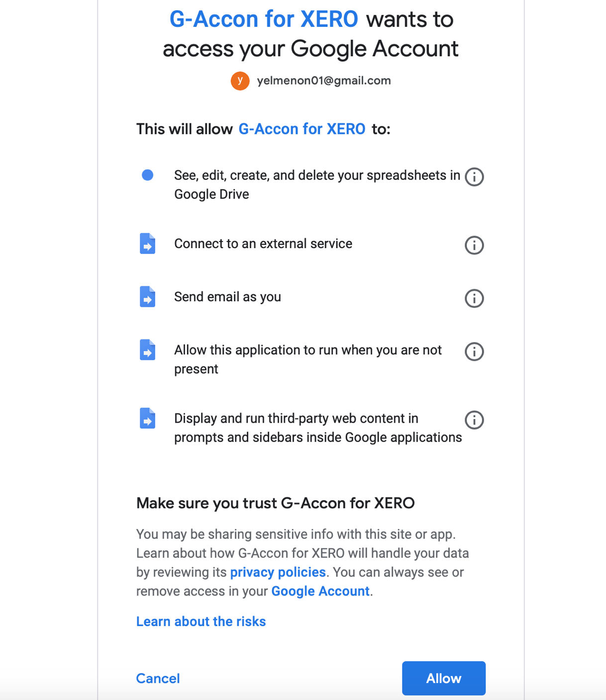Click the Apps Script icon beside external service
Image resolution: width=606 pixels, height=700 pixels.
point(147,244)
